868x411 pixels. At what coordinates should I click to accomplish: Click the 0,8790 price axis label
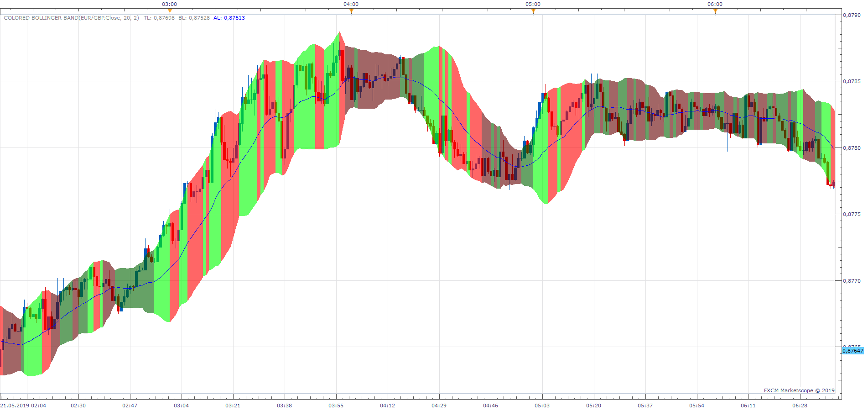[x=852, y=15]
